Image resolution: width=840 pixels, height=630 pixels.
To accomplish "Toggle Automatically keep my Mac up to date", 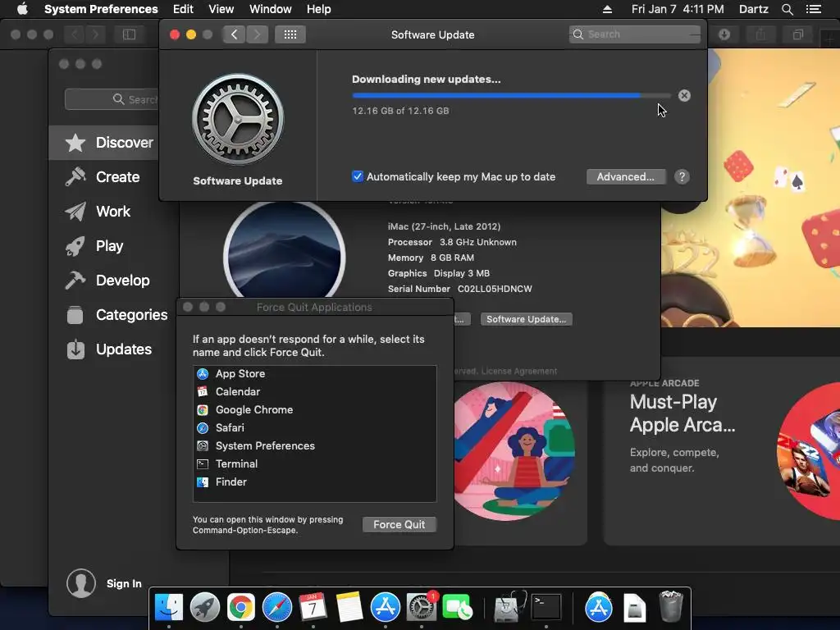I will (358, 176).
